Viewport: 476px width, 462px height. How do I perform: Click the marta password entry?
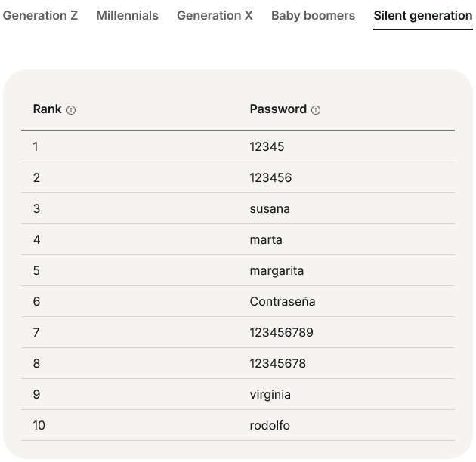point(266,239)
